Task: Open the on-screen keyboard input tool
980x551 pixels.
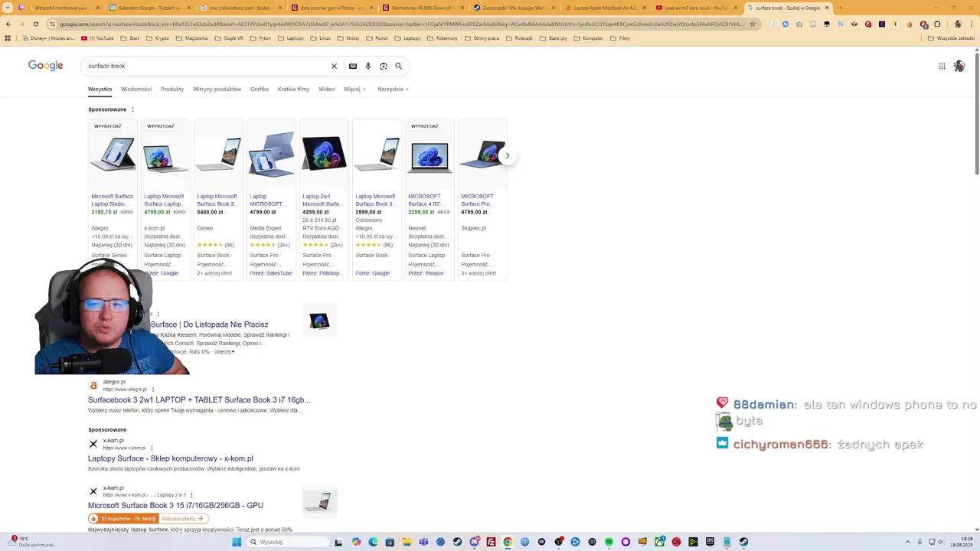Action: coord(353,67)
